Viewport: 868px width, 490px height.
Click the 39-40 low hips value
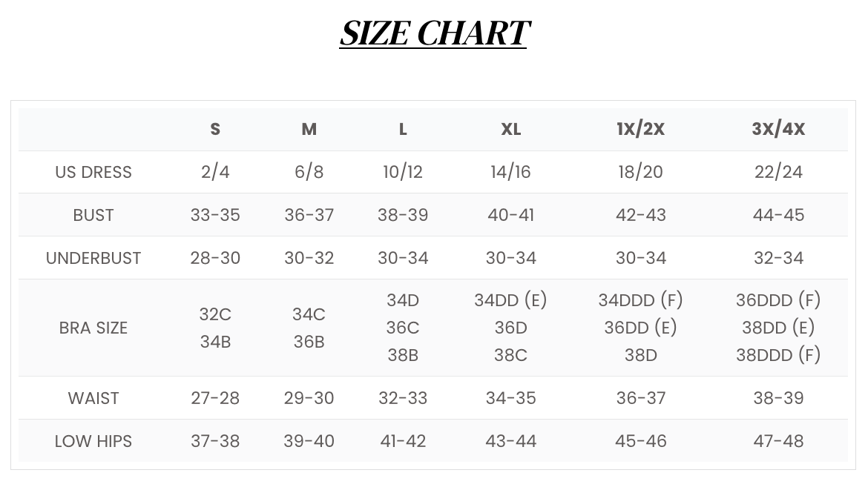309,441
